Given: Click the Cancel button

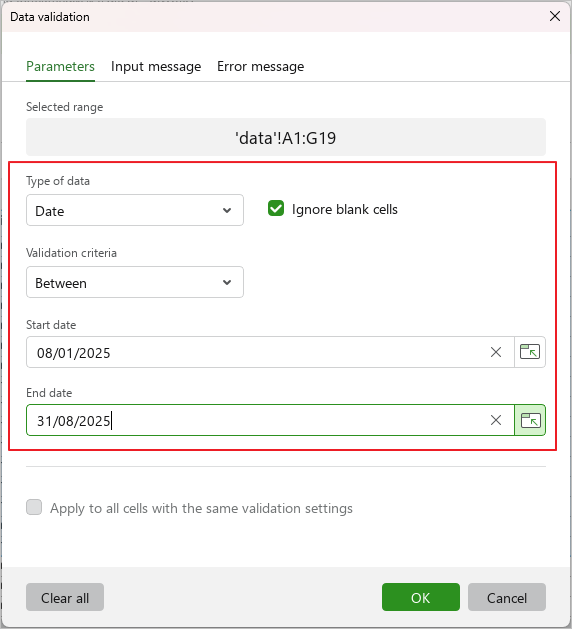Looking at the screenshot, I should [x=507, y=597].
